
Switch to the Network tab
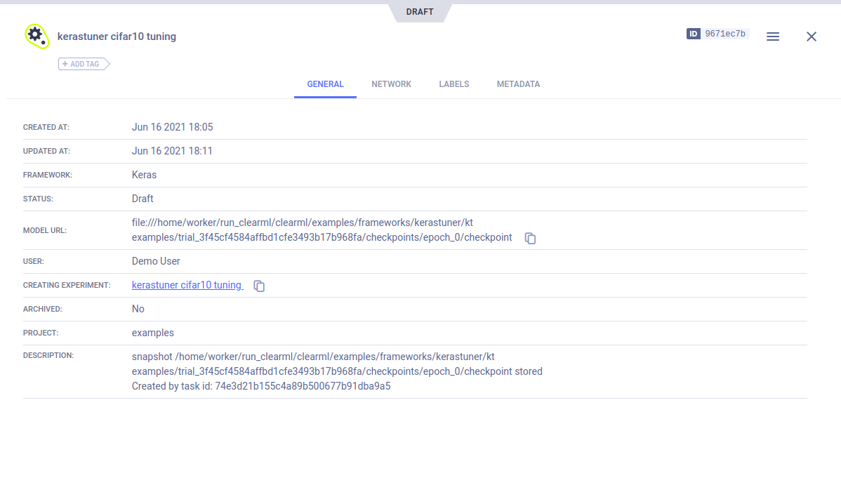[x=391, y=84]
